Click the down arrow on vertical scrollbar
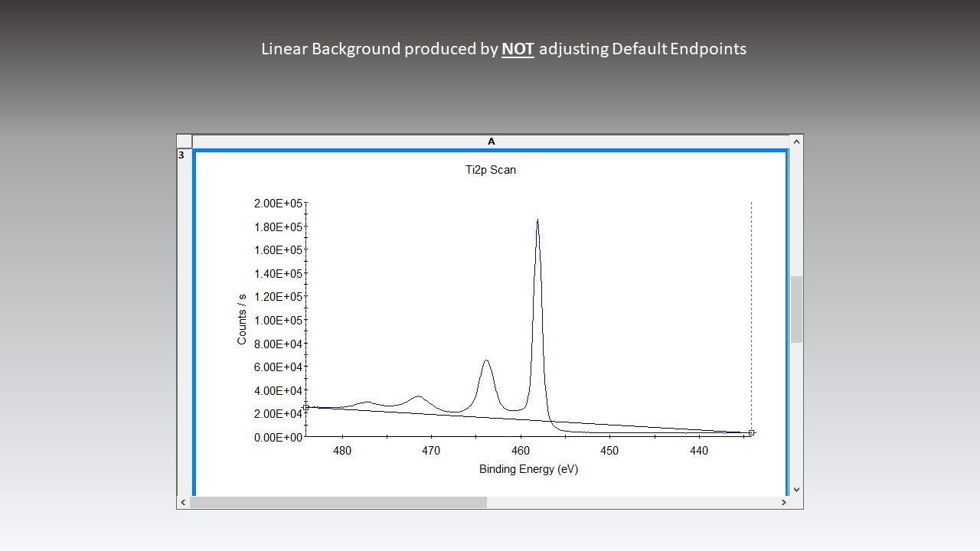The height and width of the screenshot is (551, 980). 796,489
